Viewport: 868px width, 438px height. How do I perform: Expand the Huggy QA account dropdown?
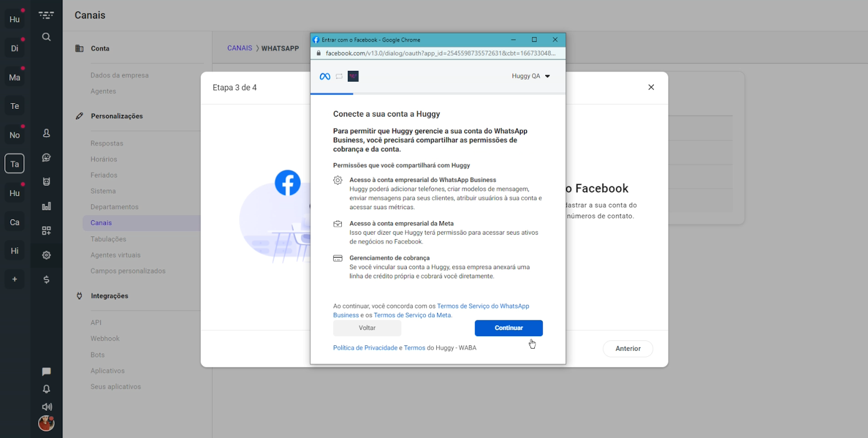coord(531,76)
